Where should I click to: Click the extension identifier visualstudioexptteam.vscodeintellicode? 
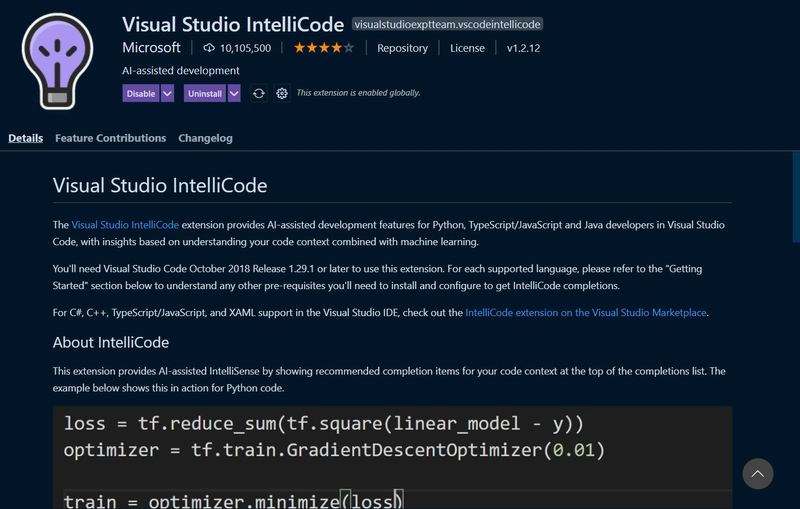tap(447, 24)
